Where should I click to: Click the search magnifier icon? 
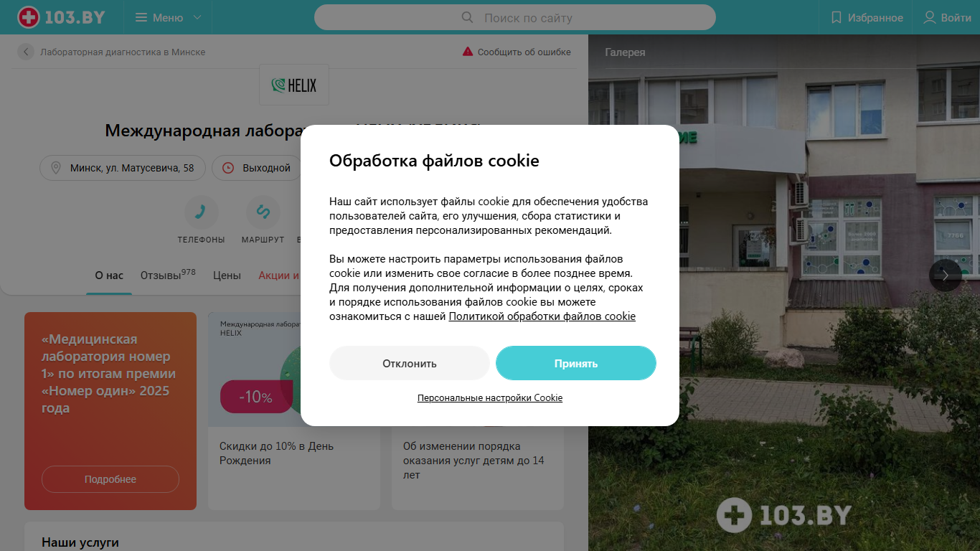(467, 17)
